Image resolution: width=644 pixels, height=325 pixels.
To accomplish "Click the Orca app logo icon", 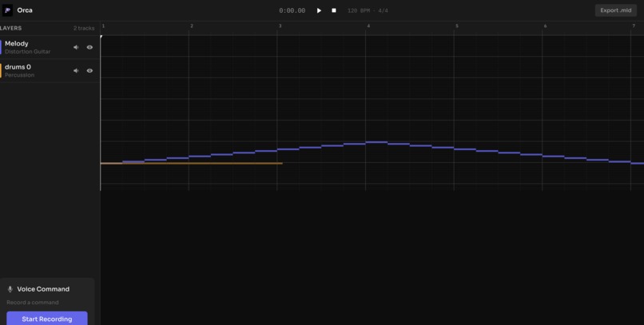I will click(7, 10).
